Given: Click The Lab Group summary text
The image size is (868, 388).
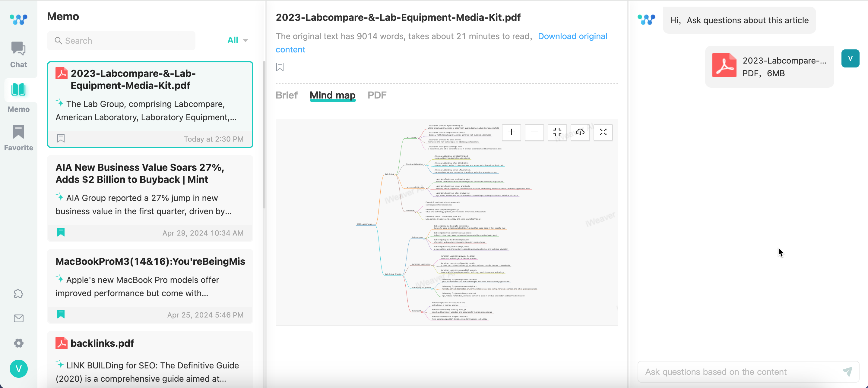Looking at the screenshot, I should (x=146, y=111).
